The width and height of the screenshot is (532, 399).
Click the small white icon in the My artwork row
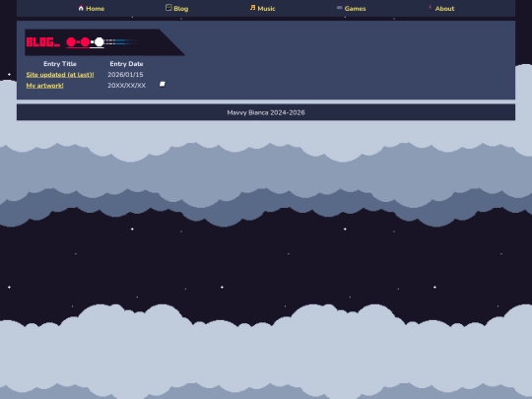coord(163,84)
